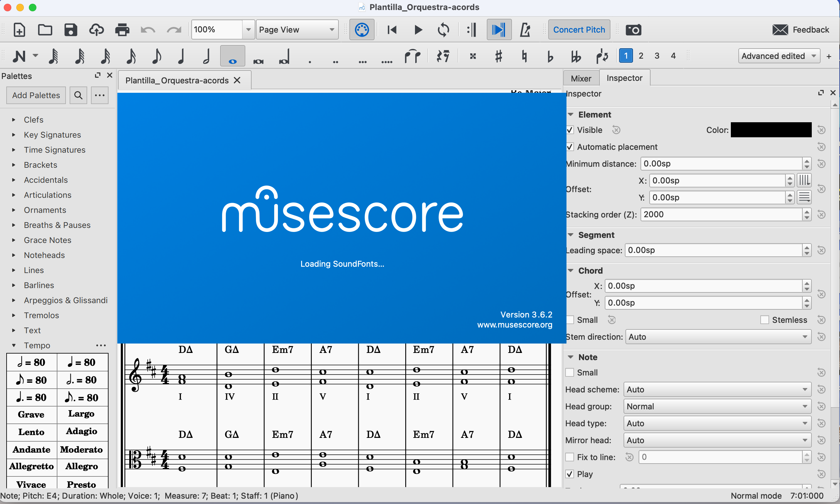Open the Stem direction dropdown
This screenshot has height=504, width=840.
[718, 337]
